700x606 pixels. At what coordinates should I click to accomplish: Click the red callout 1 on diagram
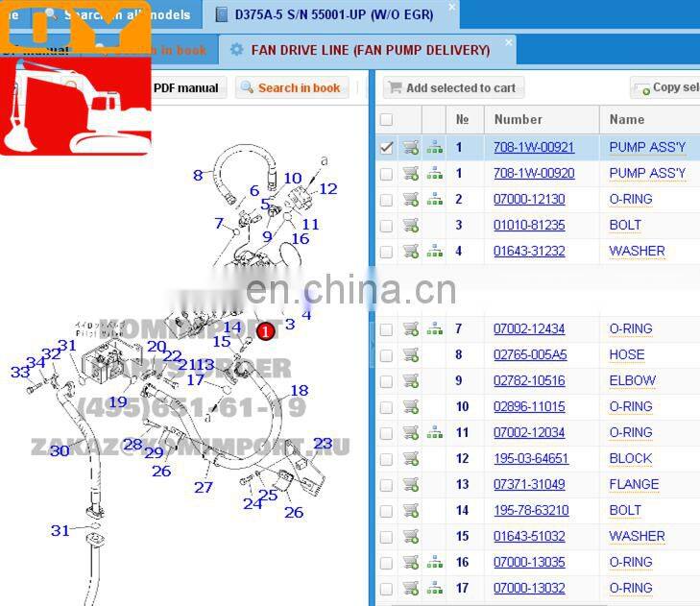click(x=266, y=331)
